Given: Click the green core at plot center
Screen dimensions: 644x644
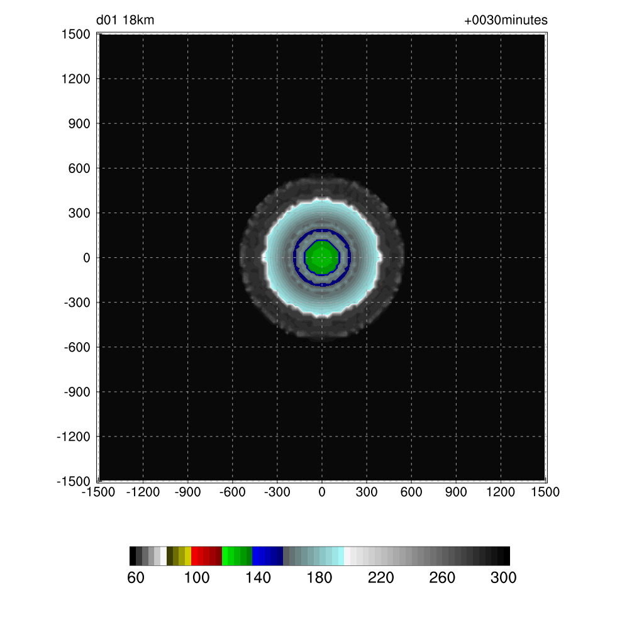Looking at the screenshot, I should (322, 257).
